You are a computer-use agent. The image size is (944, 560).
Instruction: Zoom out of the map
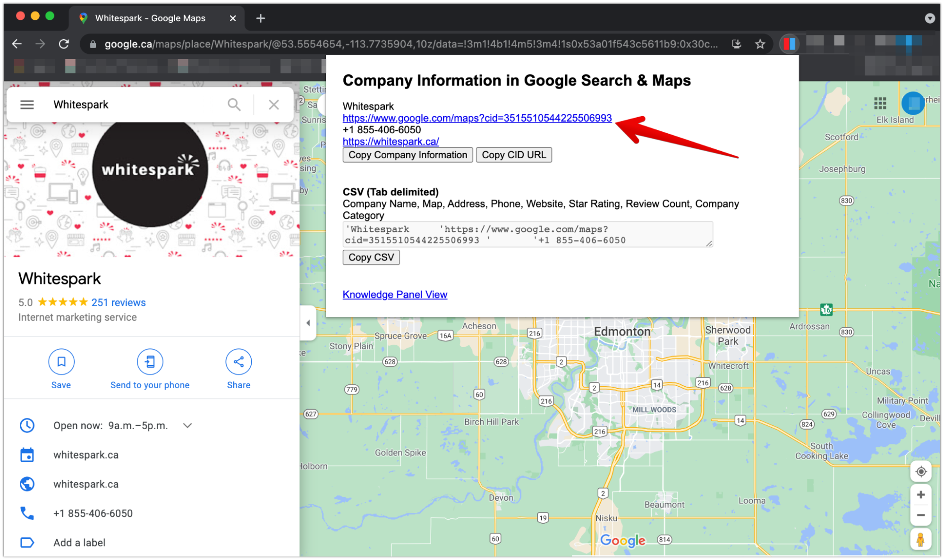tap(920, 515)
